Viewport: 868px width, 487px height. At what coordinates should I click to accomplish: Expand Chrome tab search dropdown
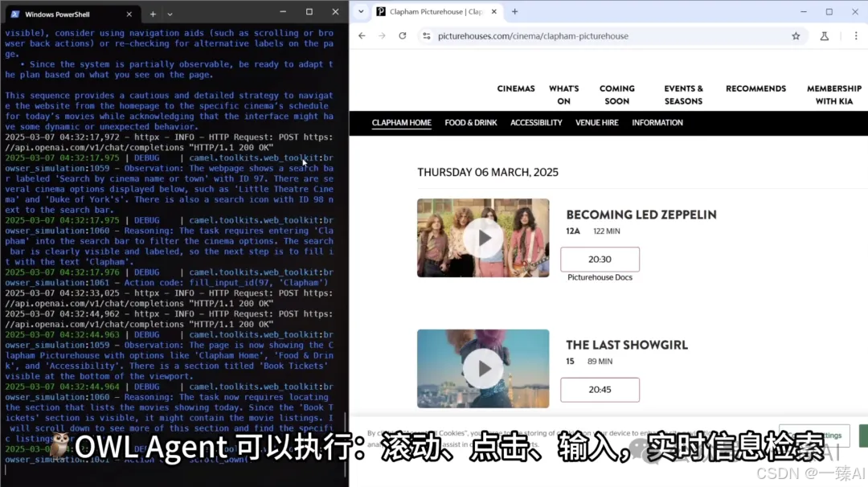(x=361, y=11)
